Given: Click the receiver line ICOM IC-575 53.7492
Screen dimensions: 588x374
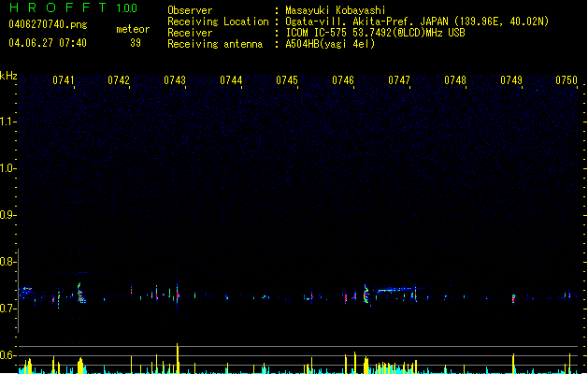Looking at the screenshot, I should coord(375,33).
